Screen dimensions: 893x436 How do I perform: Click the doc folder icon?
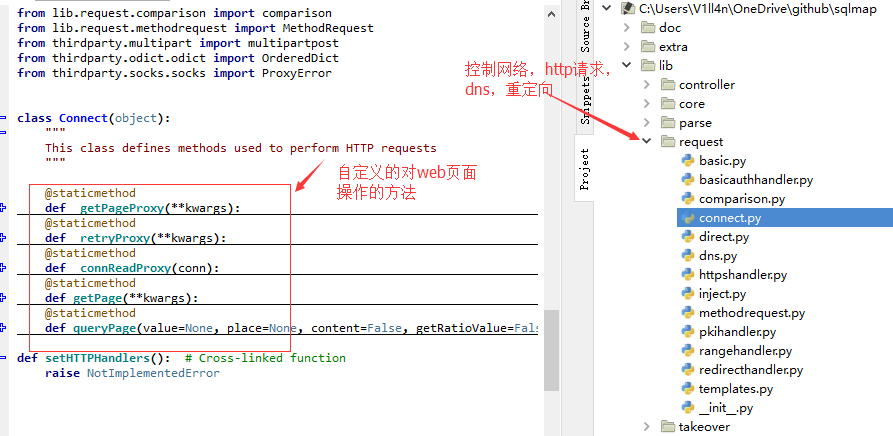(x=648, y=27)
